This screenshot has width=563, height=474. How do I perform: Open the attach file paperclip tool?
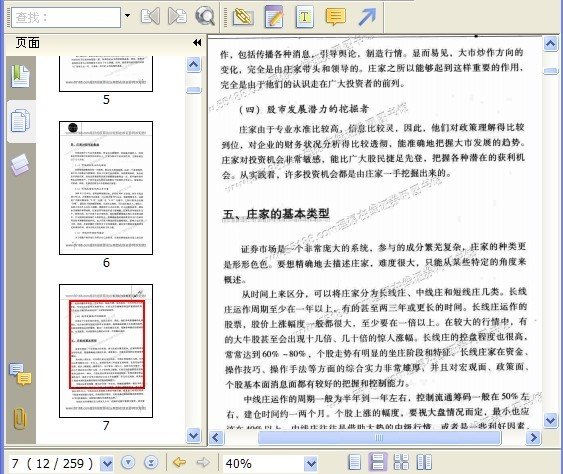pos(243,17)
